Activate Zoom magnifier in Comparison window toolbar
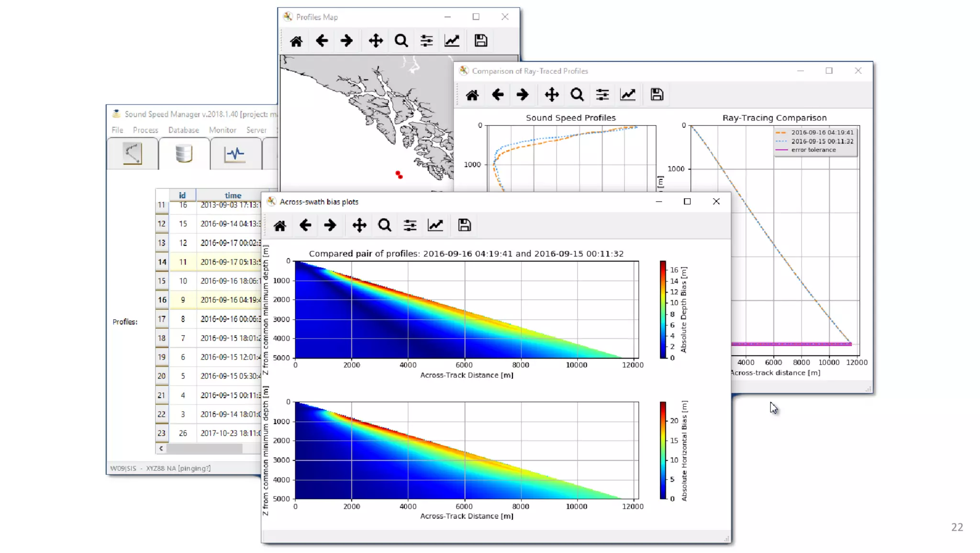This screenshot has height=553, width=980. [x=577, y=95]
